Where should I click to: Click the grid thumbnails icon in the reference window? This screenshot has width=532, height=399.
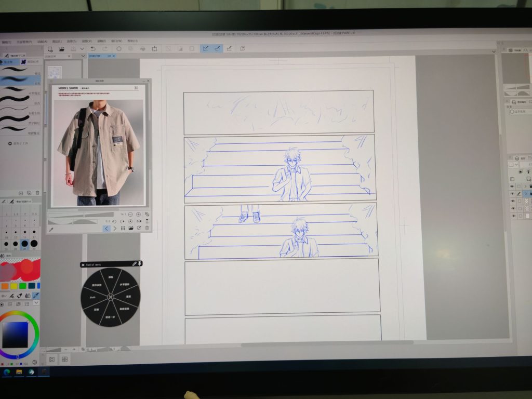123,229
